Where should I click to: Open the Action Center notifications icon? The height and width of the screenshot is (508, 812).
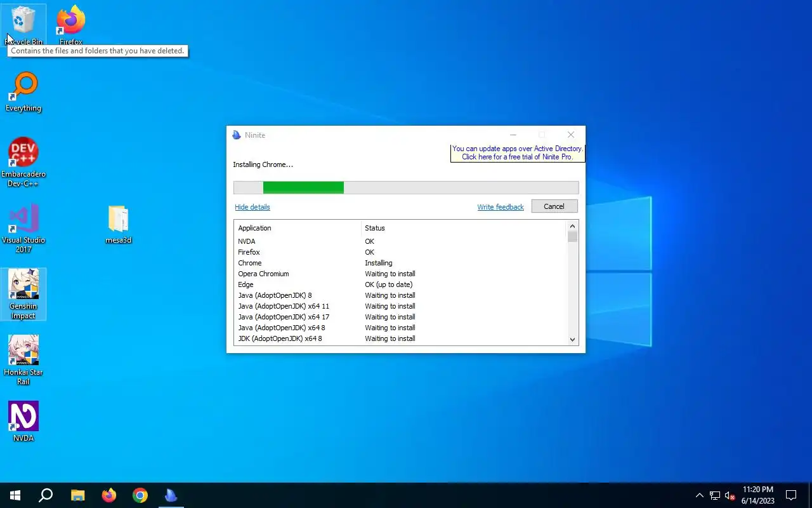(x=791, y=495)
